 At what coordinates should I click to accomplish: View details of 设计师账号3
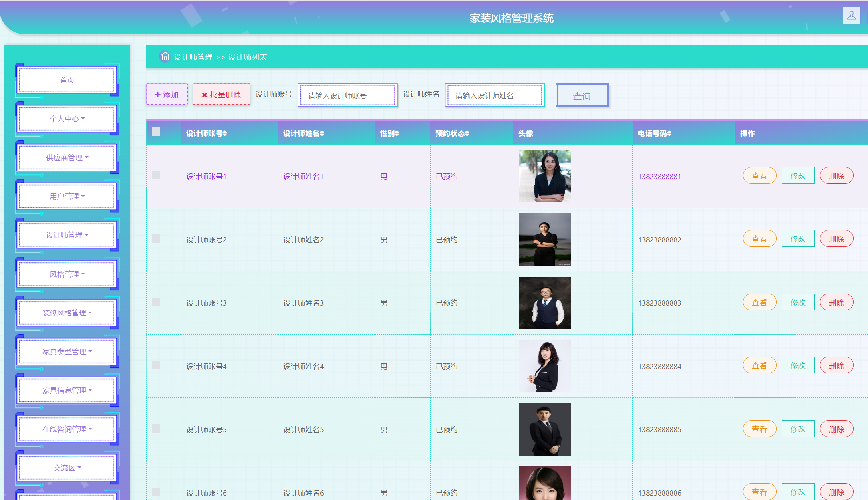click(759, 302)
